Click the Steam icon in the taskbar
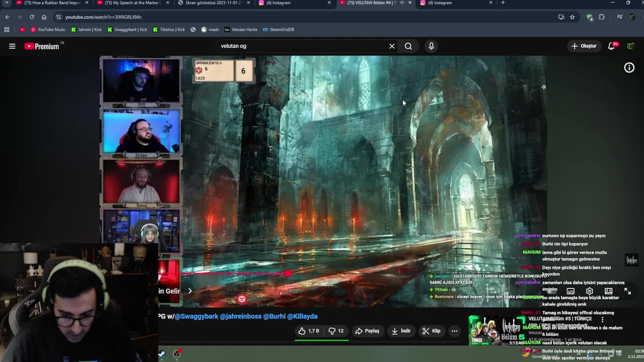 point(162,354)
